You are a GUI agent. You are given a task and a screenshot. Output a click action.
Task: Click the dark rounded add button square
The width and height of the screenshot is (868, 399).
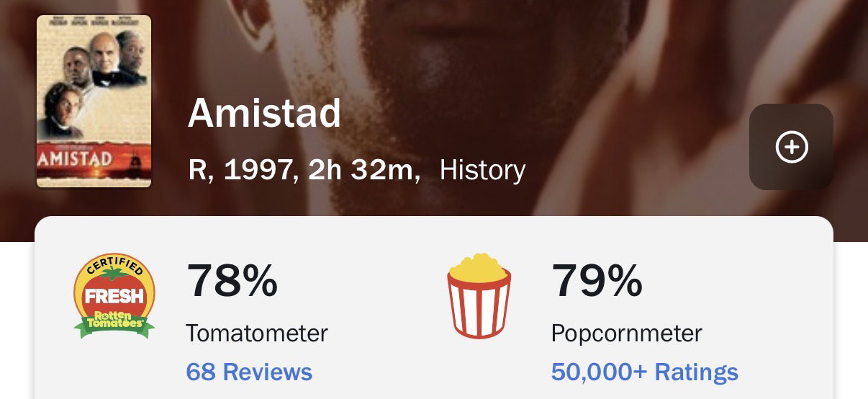point(791,147)
